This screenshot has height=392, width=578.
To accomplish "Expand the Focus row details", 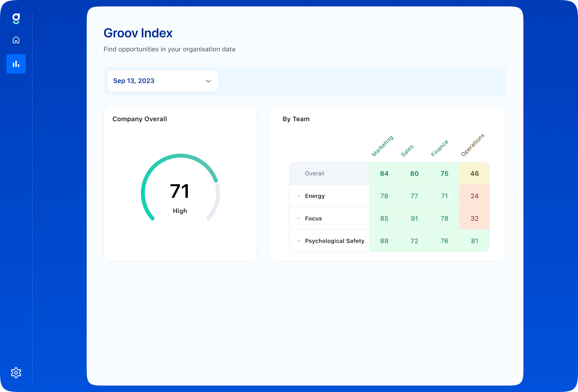I will (313, 218).
